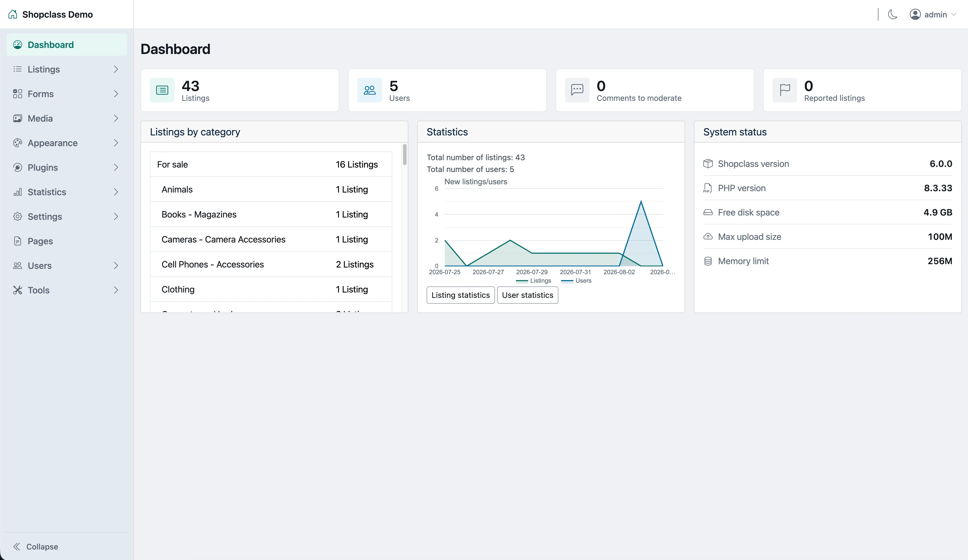Viewport: 968px width, 560px height.
Task: Click the Users peak point in chart
Action: point(641,201)
